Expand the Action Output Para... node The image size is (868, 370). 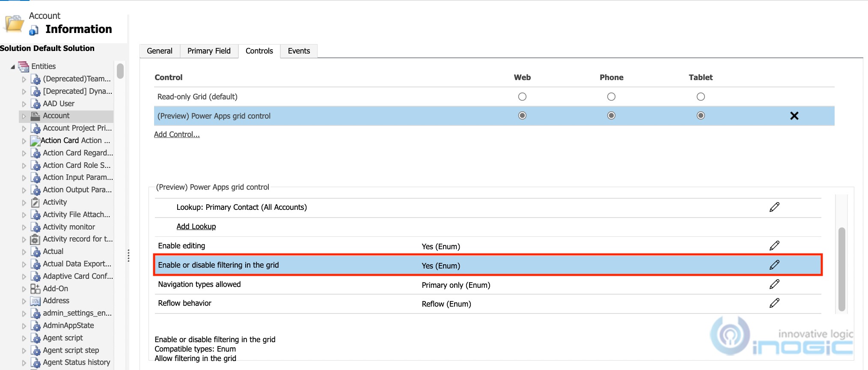click(x=24, y=190)
